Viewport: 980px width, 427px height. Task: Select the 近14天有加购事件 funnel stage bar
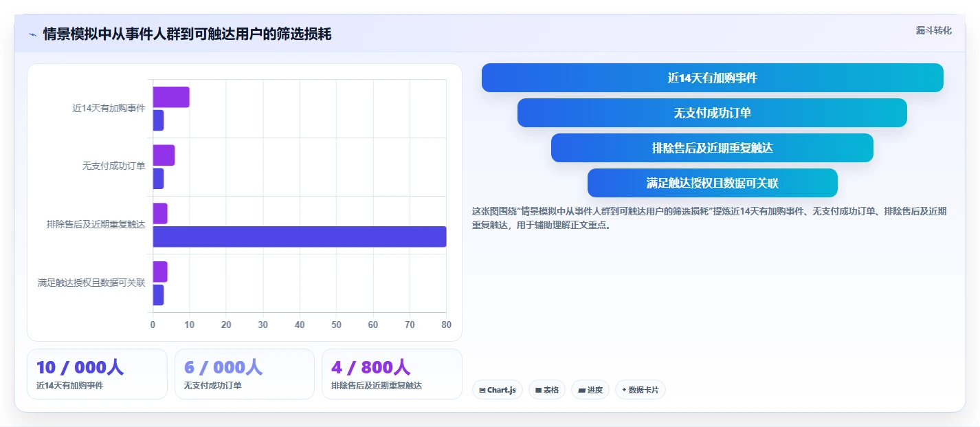click(713, 78)
